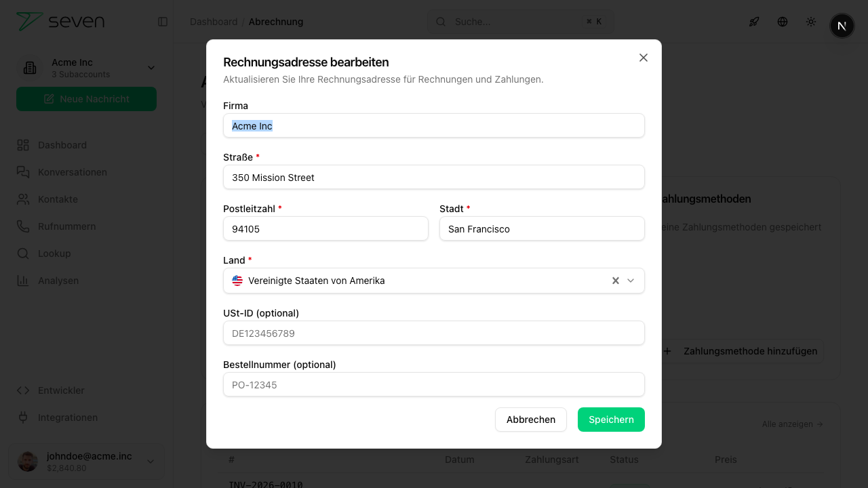This screenshot has width=868, height=488.
Task: Open the Abrechnung breadcrumb item
Action: tap(275, 22)
